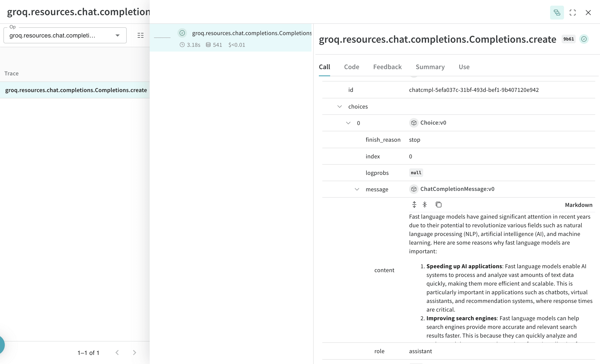This screenshot has height=364, width=600.
Task: Click the Speeding up AI applications heading
Action: click(464, 266)
